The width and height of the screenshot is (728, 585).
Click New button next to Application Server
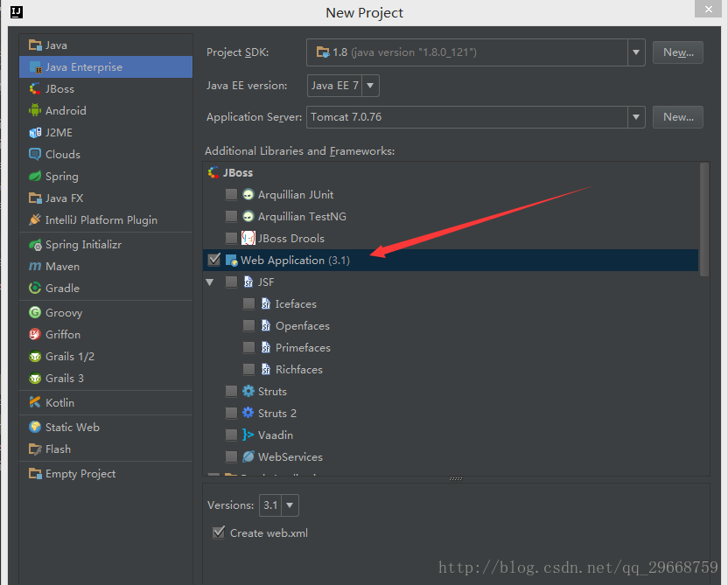[678, 117]
